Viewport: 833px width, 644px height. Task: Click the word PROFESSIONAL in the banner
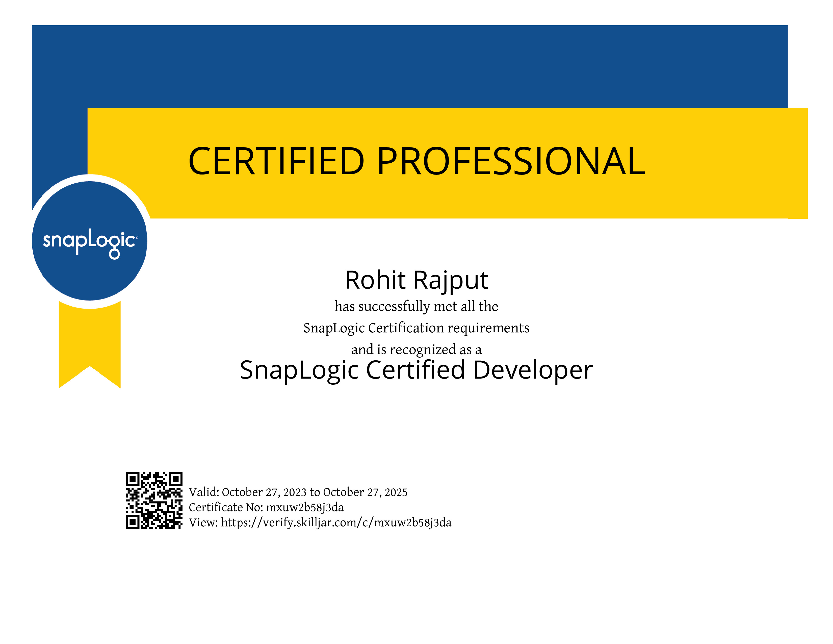click(511, 161)
